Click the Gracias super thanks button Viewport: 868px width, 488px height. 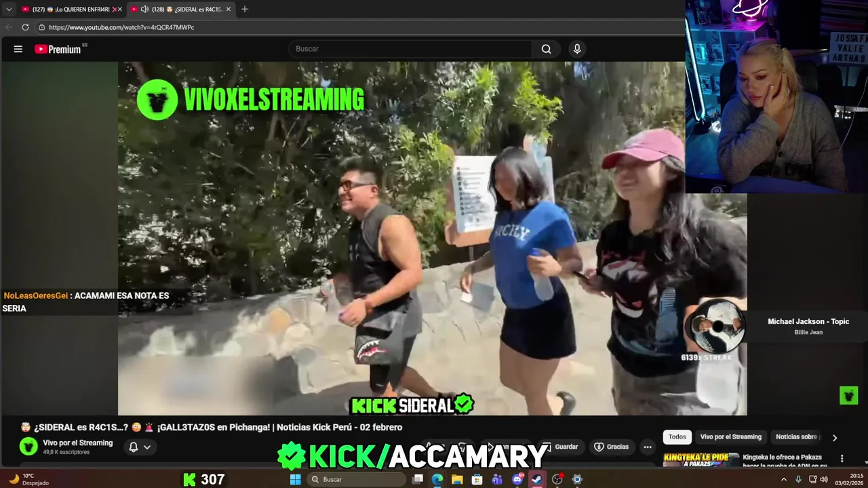point(612,447)
